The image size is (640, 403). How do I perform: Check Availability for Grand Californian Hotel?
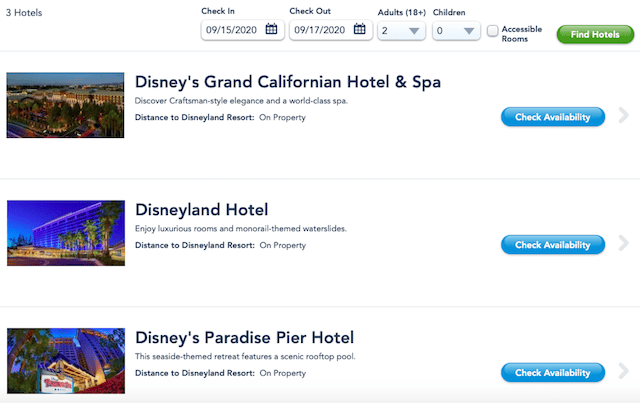coord(553,117)
